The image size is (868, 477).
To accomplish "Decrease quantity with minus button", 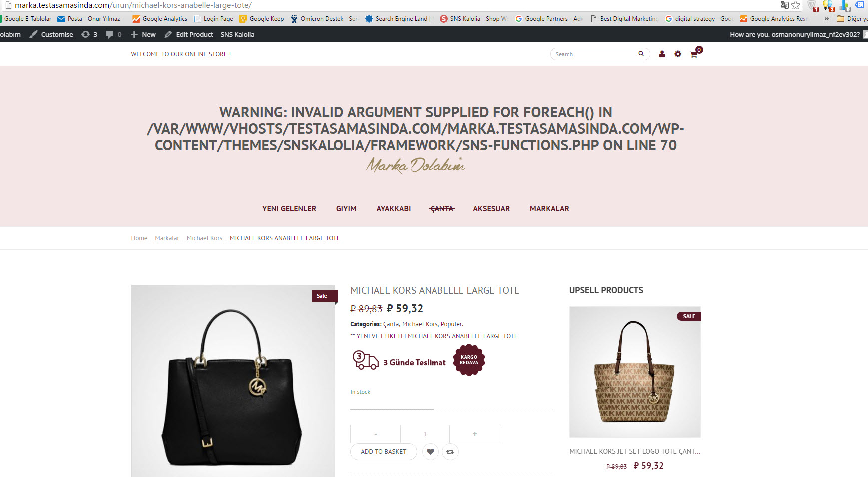I will point(376,434).
